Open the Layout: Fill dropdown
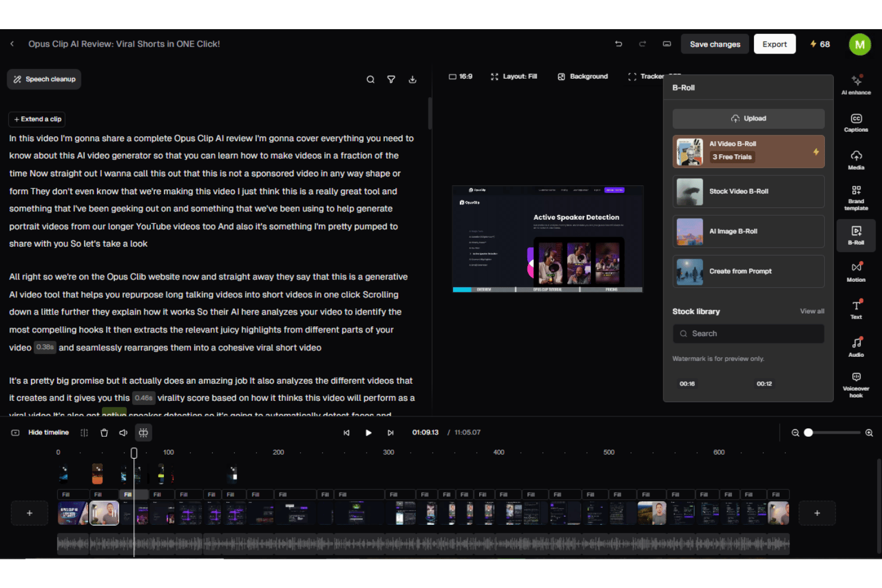 pos(514,77)
